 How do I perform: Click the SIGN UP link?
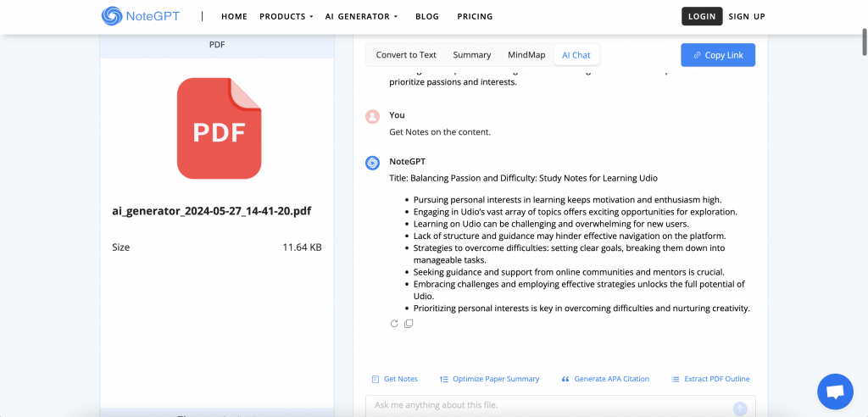tap(747, 17)
